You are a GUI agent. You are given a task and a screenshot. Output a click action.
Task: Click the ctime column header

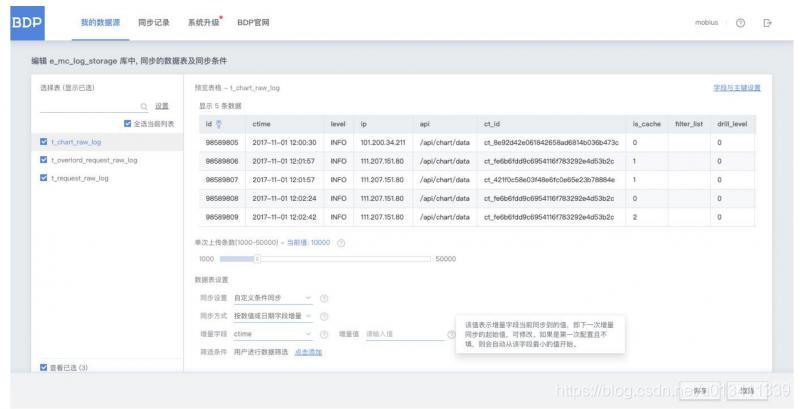point(261,124)
